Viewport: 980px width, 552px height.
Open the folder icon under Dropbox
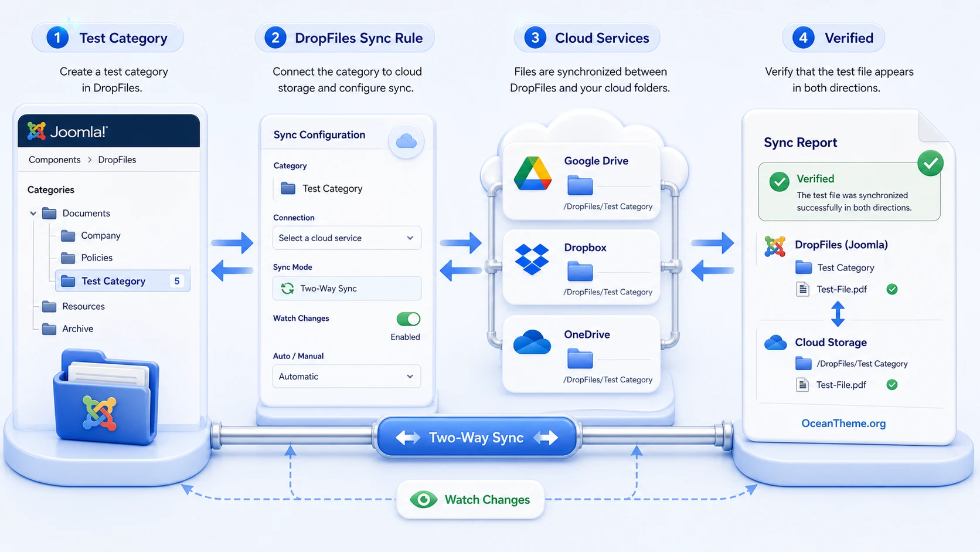pos(580,271)
